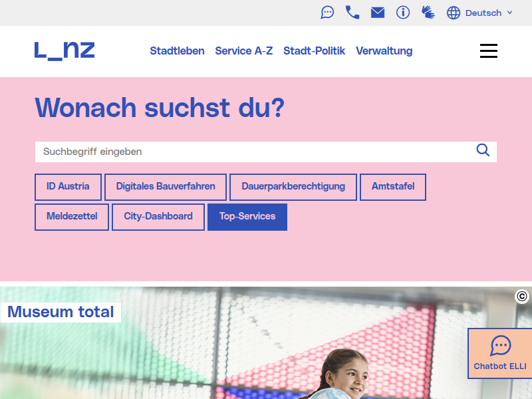Click the email envelope icon
Image resolution: width=532 pixels, height=399 pixels.
(x=378, y=13)
